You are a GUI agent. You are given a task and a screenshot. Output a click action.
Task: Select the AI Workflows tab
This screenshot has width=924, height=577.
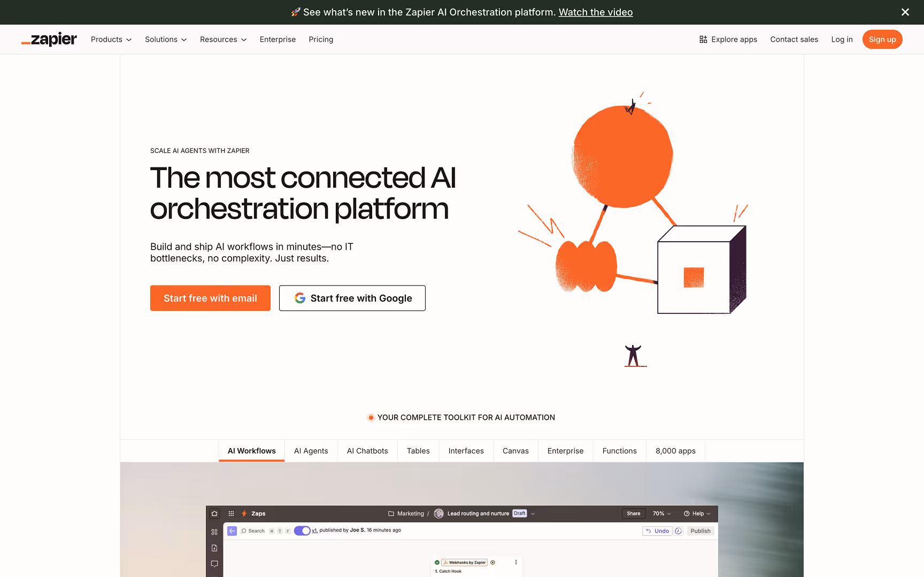[x=251, y=451]
